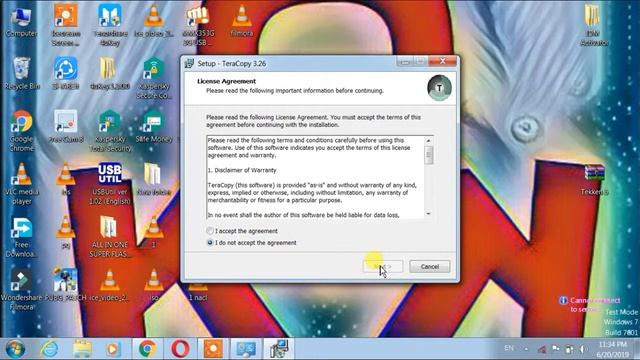
Task: Switch to Icecream Screen Recorder taskbar button
Action: (x=213, y=349)
